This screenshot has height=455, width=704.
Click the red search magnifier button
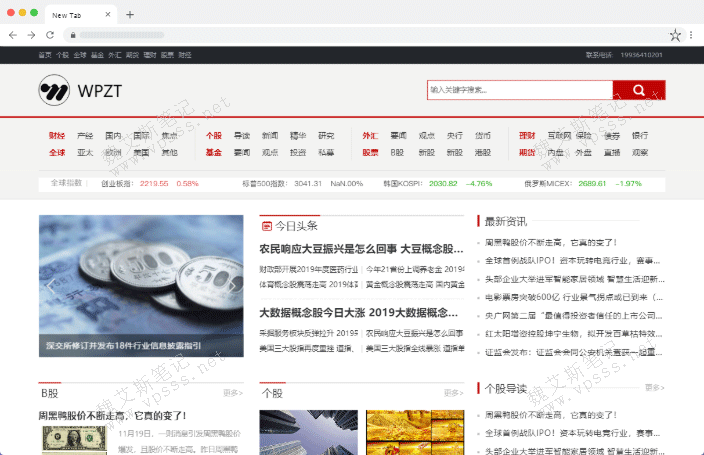click(x=638, y=90)
